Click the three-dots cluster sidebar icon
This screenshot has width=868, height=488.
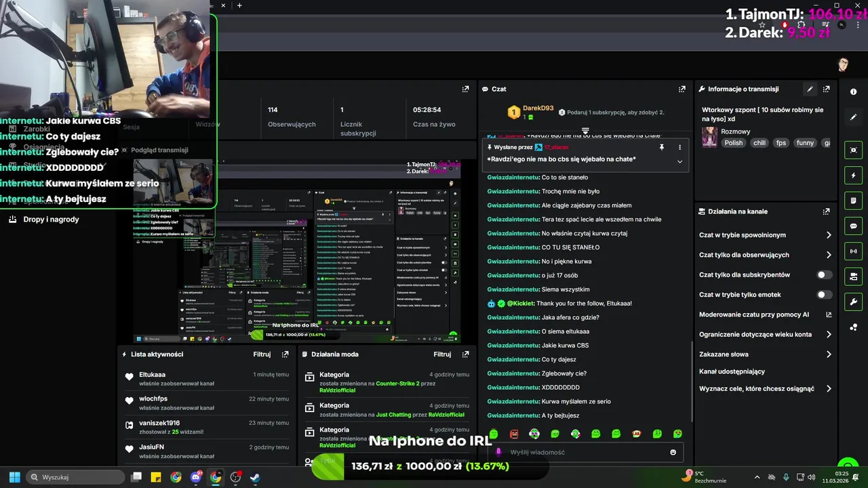click(x=853, y=327)
